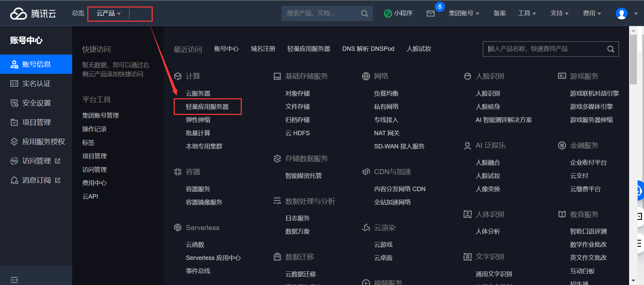The image size is (644, 285).
Task: Click the 访问管理 sidebar icon
Action: [x=14, y=161]
